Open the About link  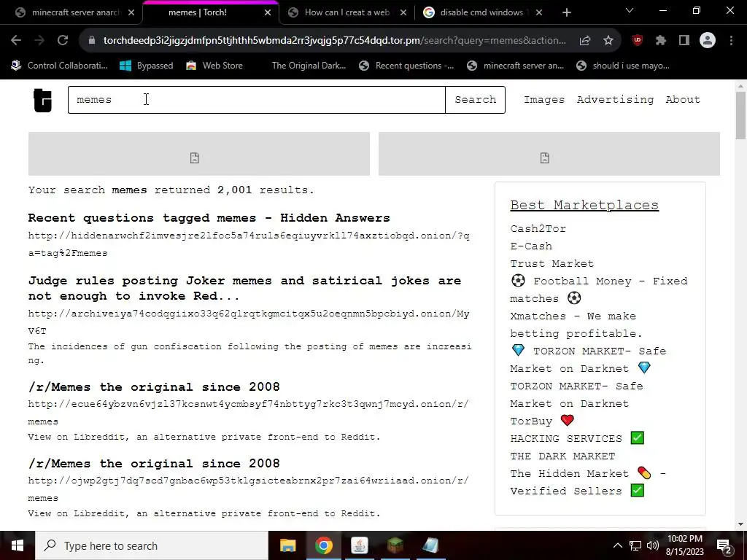tap(683, 99)
